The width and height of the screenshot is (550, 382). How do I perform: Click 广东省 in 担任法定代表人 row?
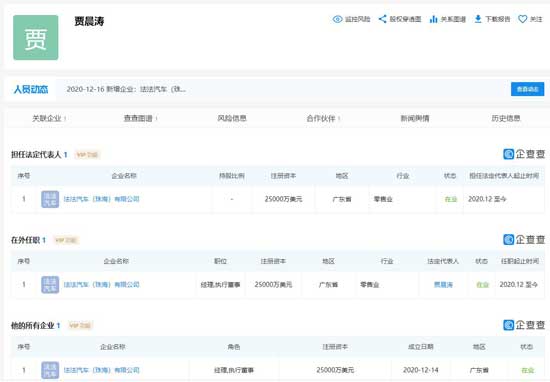click(342, 199)
